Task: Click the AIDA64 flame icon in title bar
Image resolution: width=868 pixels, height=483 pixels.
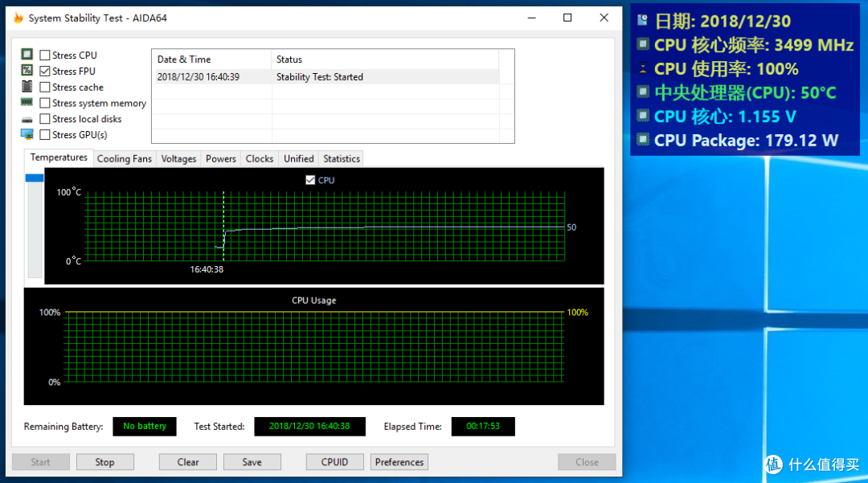Action: click(x=18, y=18)
